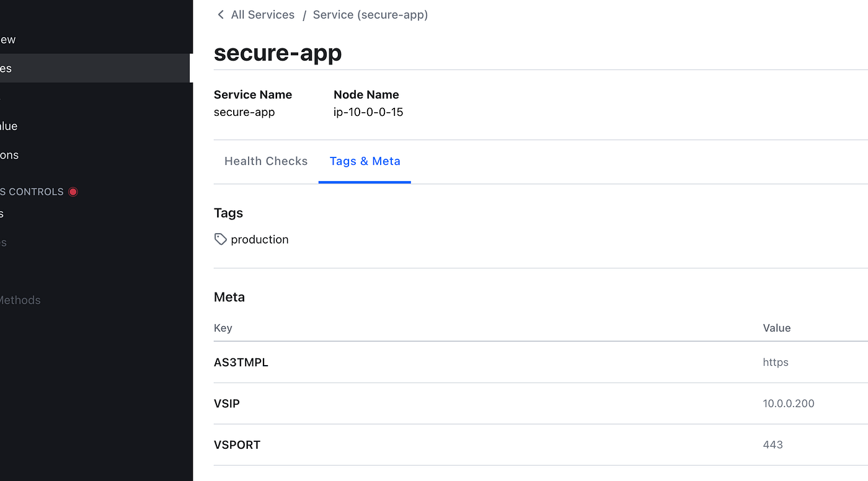Click the tag icon beside production

coord(220,239)
